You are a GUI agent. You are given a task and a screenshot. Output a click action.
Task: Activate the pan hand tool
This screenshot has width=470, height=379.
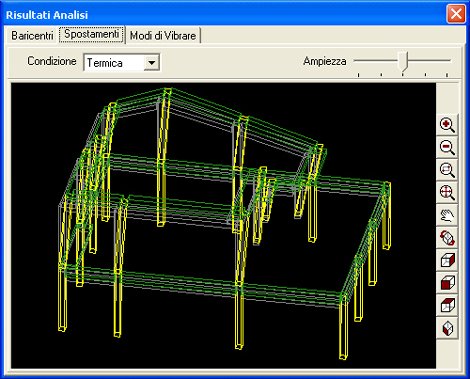point(447,215)
